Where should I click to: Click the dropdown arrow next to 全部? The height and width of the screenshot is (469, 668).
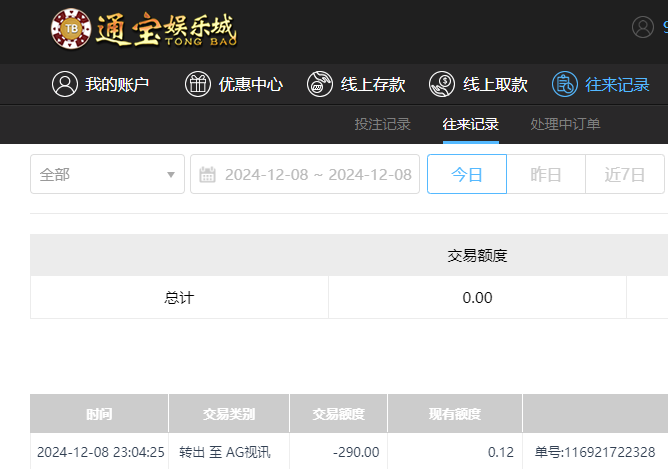pos(171,175)
